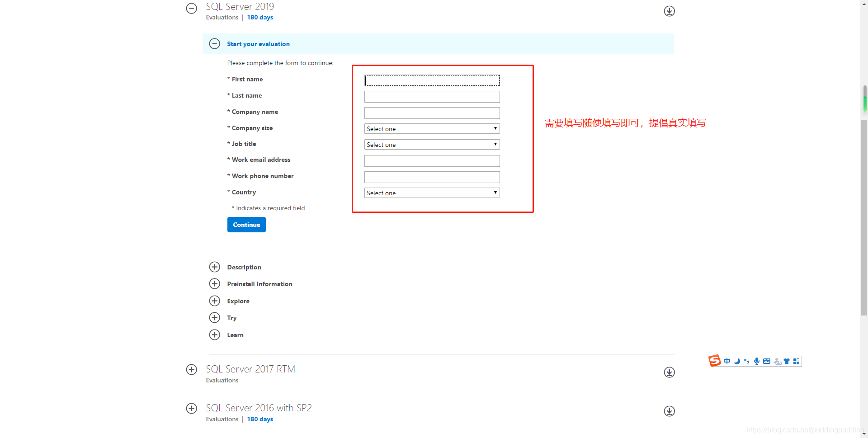Click the SQL Server 2016 with SP2 title
The width and height of the screenshot is (868, 438).
259,408
